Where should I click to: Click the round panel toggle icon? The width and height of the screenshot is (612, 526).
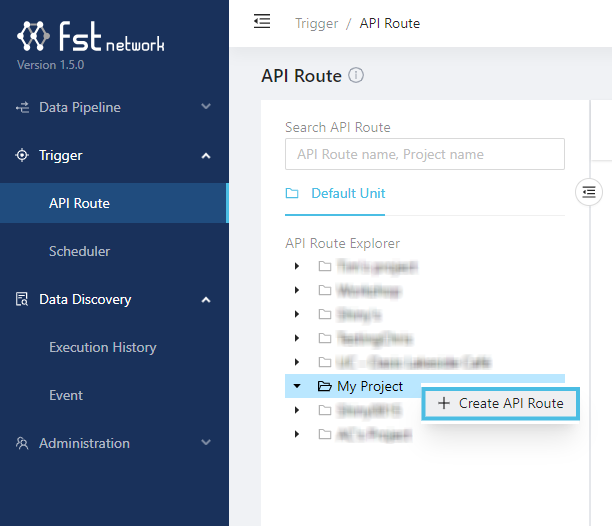(589, 191)
